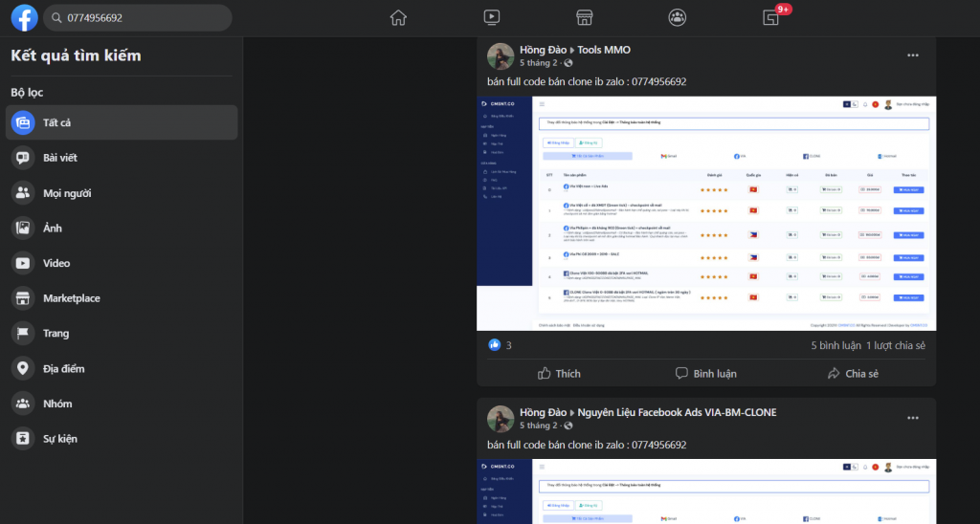The width and height of the screenshot is (980, 524).
Task: Click the search field containing 0774956692
Action: pos(144,18)
